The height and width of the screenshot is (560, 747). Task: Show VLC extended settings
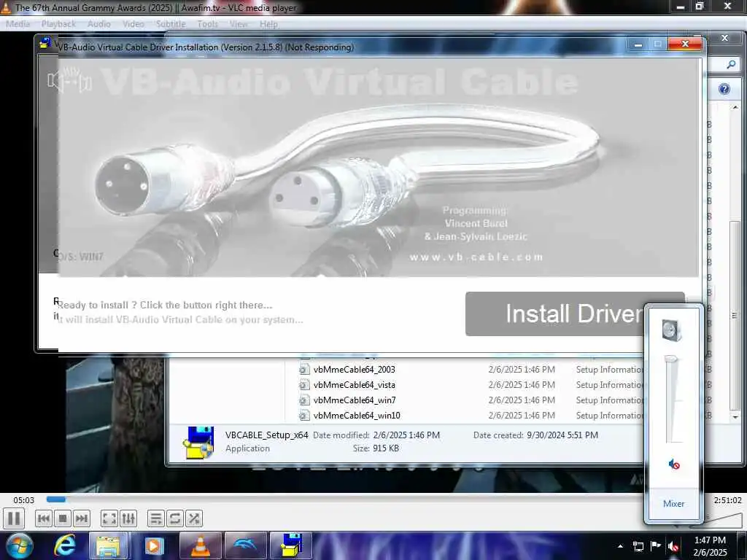128,518
